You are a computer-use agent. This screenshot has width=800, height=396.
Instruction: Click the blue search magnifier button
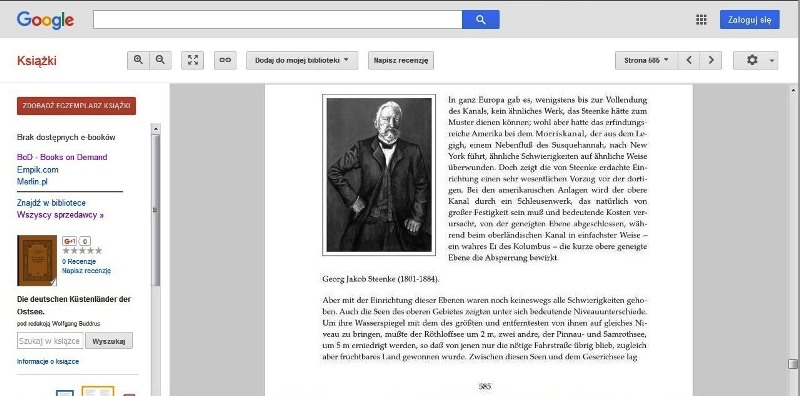tap(481, 19)
